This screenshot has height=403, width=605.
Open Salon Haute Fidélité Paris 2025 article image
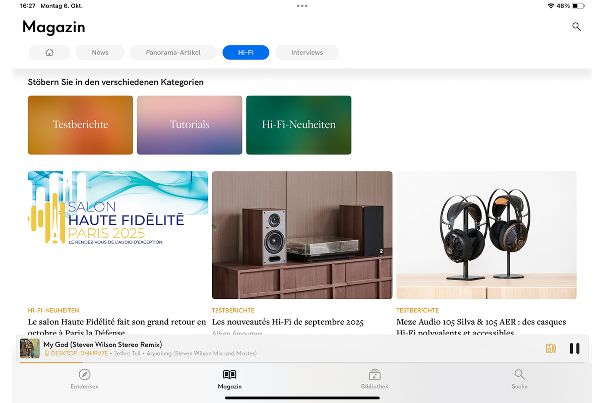point(118,235)
